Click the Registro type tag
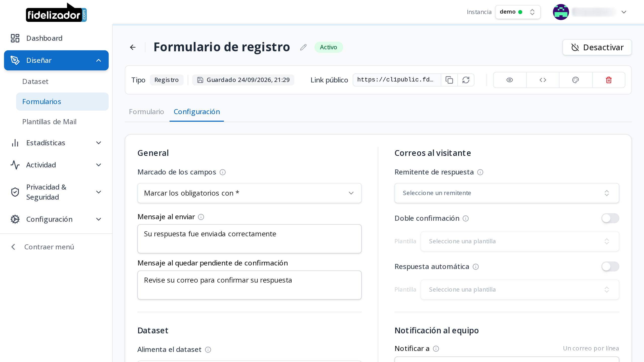 coord(167,80)
